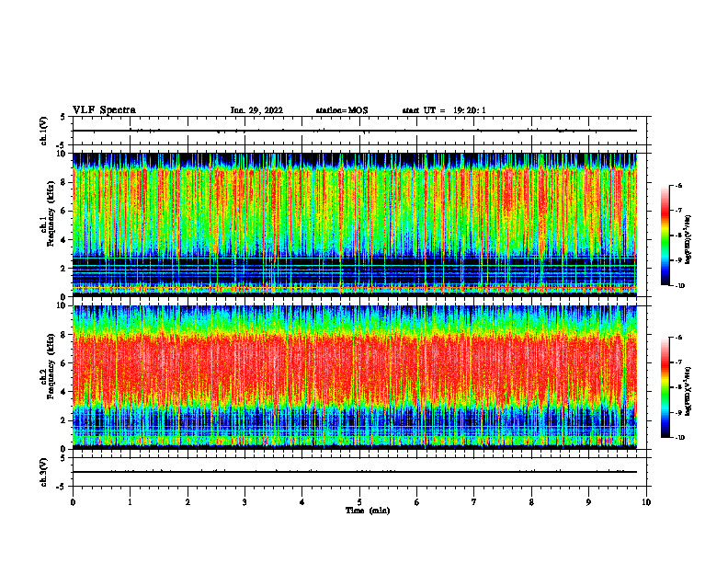Click the ch.2 frequency tick "6"
Image resolution: width=728 pixels, height=563 pixels.
[x=64, y=363]
